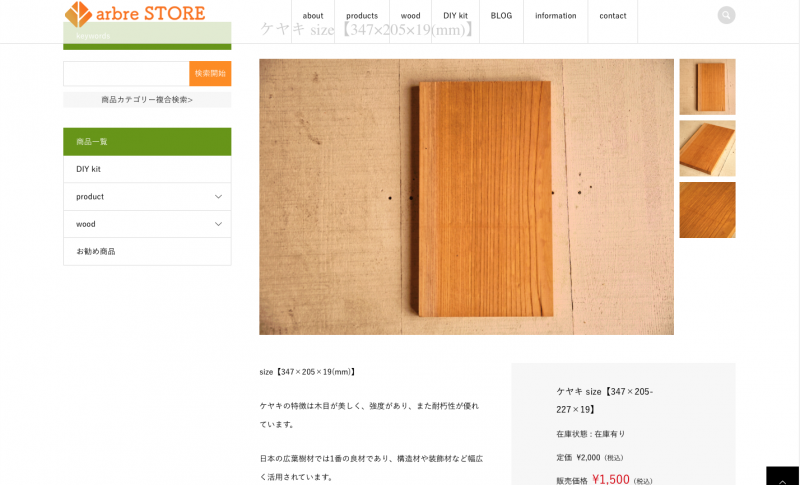Expand the wood category chevron

[218, 224]
